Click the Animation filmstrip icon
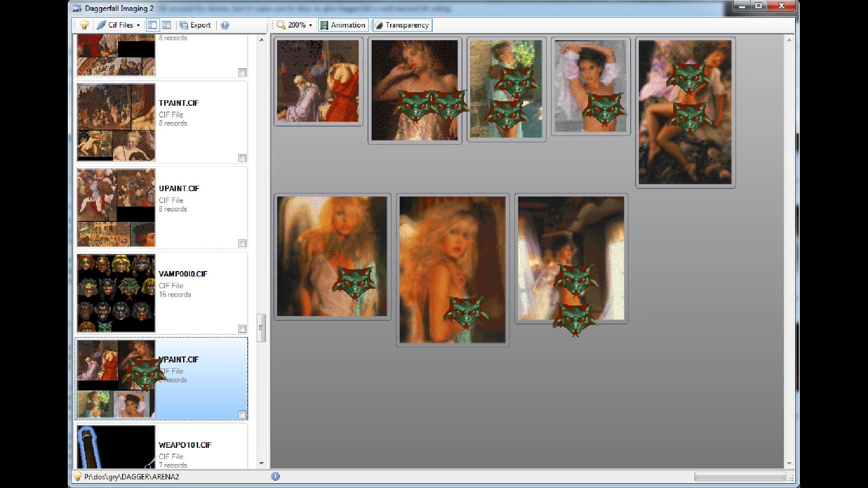 point(324,25)
